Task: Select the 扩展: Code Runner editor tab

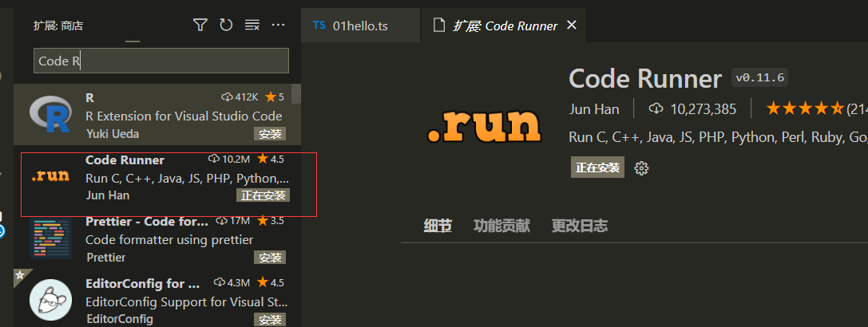Action: [x=505, y=26]
